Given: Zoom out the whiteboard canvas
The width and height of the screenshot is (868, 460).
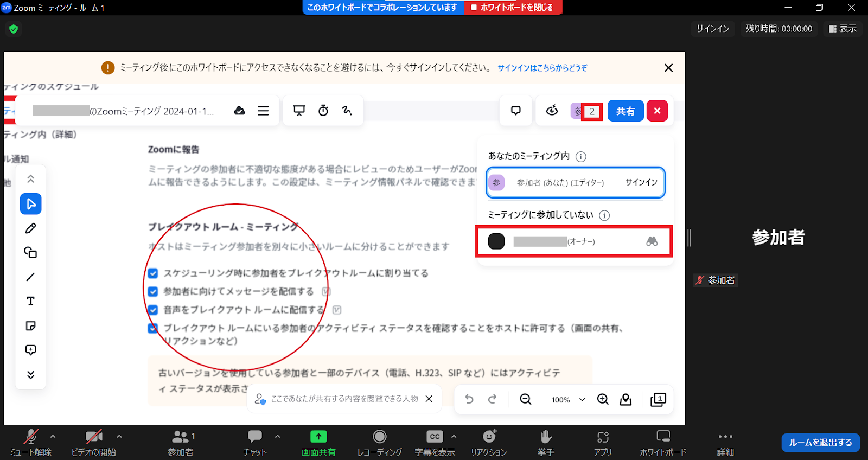Looking at the screenshot, I should [x=525, y=399].
